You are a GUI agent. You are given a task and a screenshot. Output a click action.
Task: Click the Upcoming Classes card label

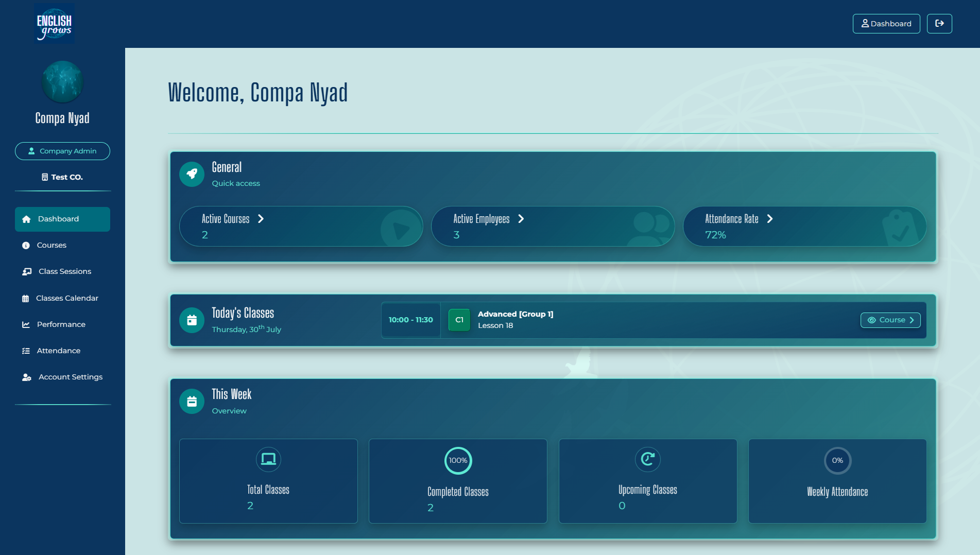point(648,490)
